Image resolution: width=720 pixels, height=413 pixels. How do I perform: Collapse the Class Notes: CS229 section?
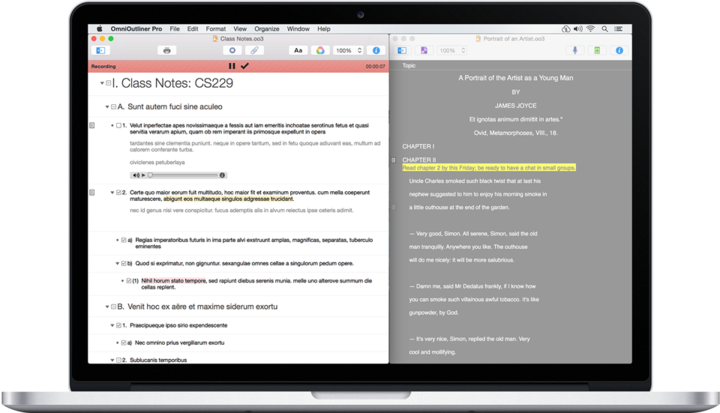[x=102, y=83]
